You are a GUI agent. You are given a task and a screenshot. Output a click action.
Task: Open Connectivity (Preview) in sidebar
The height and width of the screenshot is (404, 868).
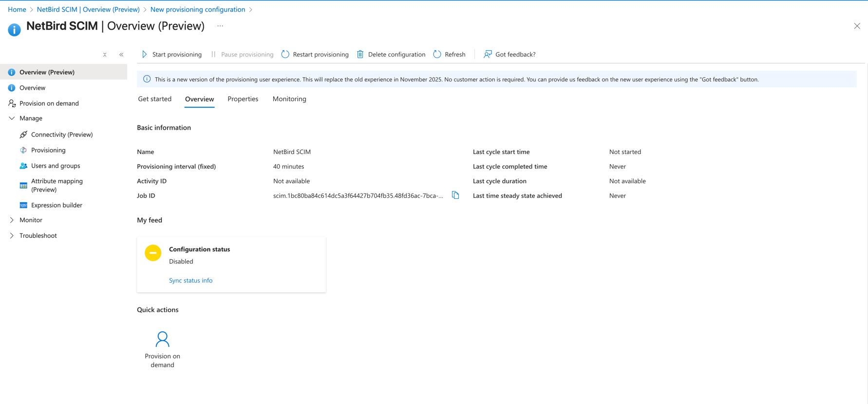click(61, 135)
